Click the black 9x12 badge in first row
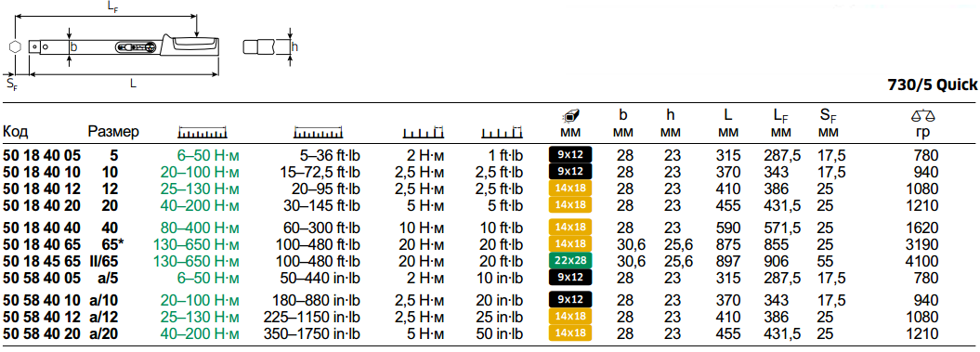Screen dimensions: 980x352 570,154
